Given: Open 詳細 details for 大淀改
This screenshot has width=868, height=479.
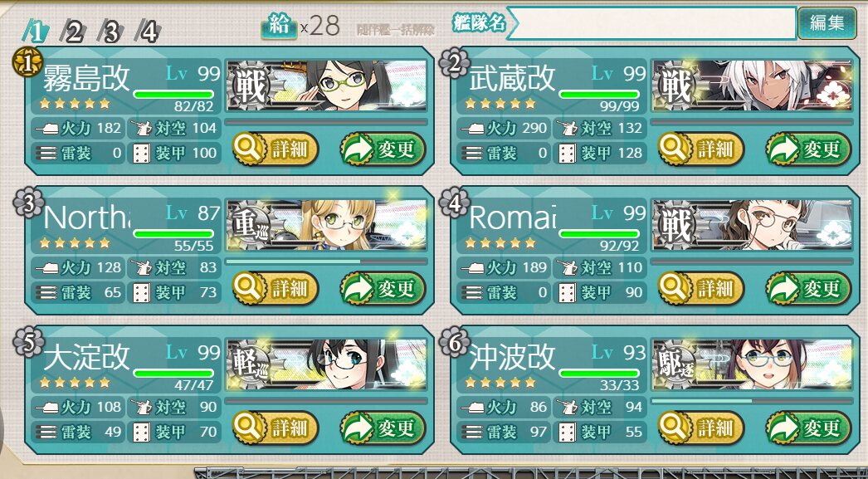Looking at the screenshot, I should (x=276, y=428).
